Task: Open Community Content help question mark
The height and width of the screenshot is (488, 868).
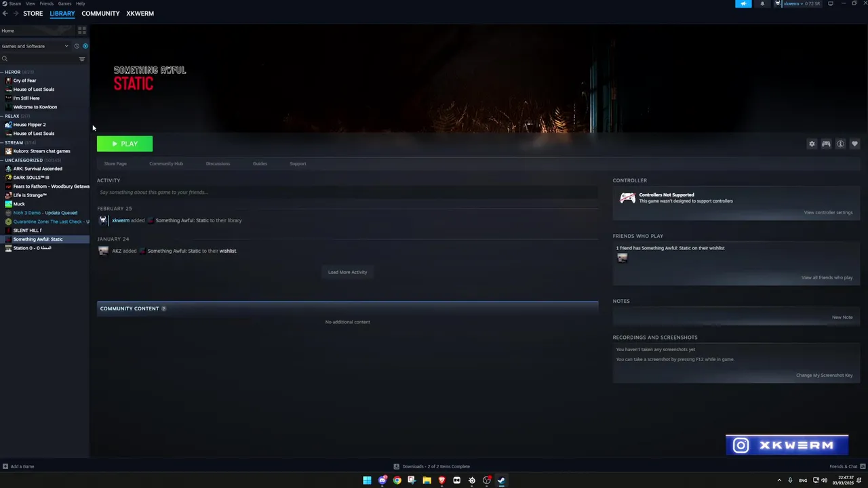Action: [163, 308]
